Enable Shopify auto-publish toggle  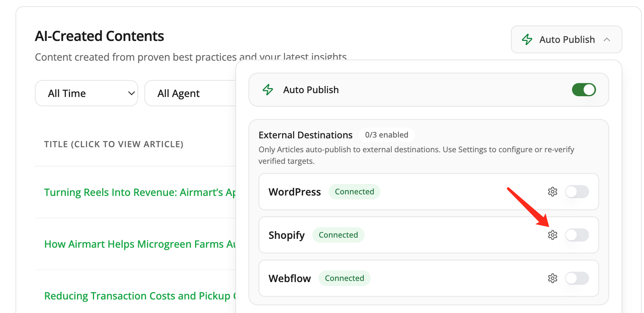tap(577, 235)
